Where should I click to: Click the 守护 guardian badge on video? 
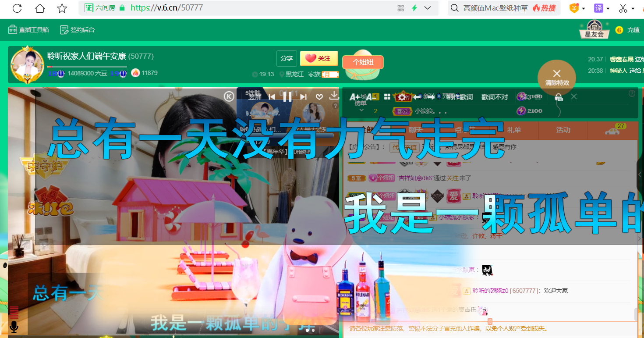45,167
